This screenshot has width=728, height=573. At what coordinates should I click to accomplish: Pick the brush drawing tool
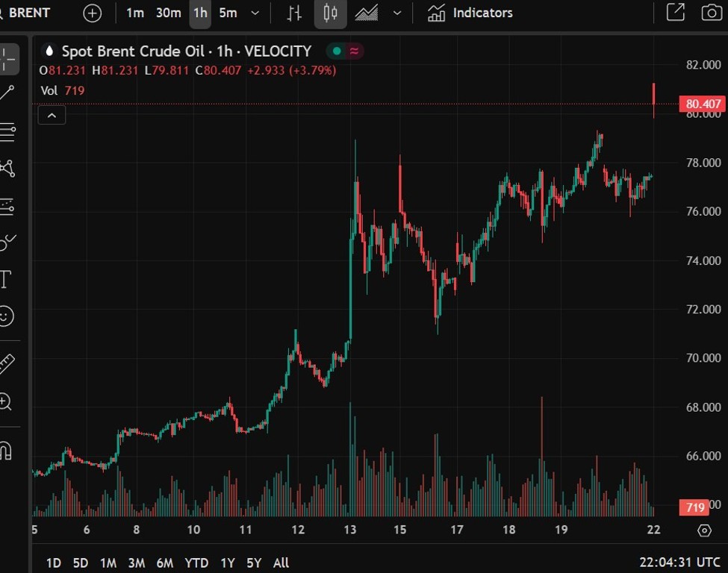(x=7, y=242)
